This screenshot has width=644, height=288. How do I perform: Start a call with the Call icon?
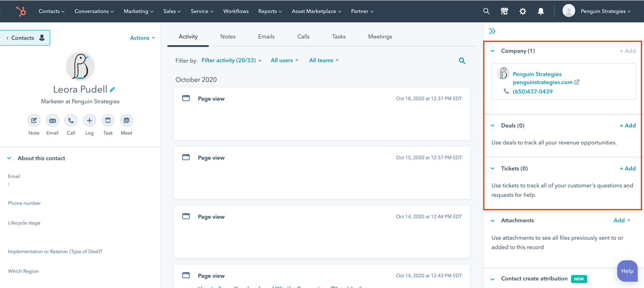pyautogui.click(x=71, y=121)
